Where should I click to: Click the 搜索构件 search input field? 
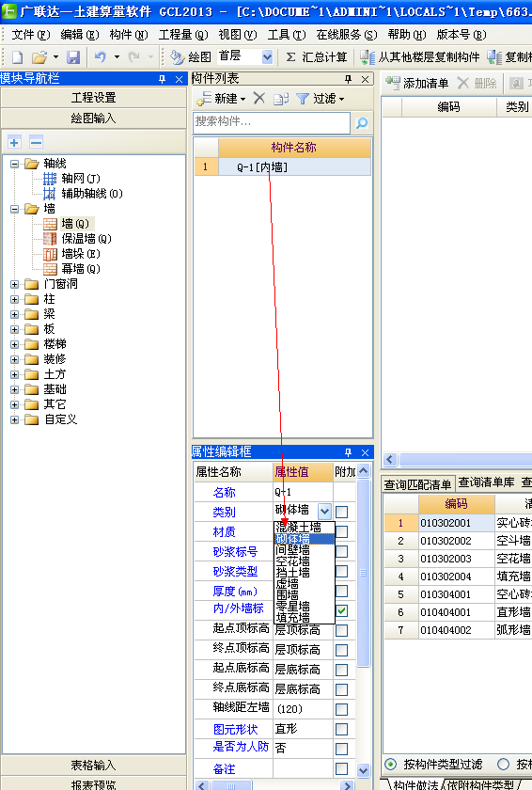tap(272, 122)
